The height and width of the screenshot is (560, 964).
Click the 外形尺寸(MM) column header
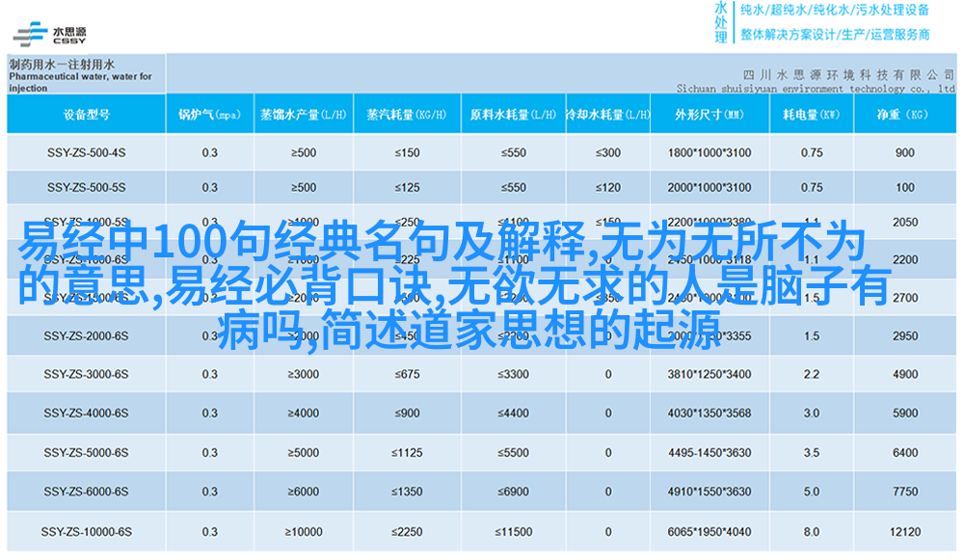pyautogui.click(x=709, y=115)
